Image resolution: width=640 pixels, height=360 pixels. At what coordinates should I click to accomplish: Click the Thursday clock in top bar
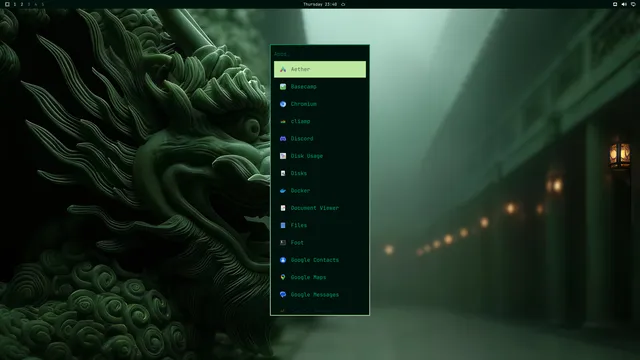[x=320, y=4]
